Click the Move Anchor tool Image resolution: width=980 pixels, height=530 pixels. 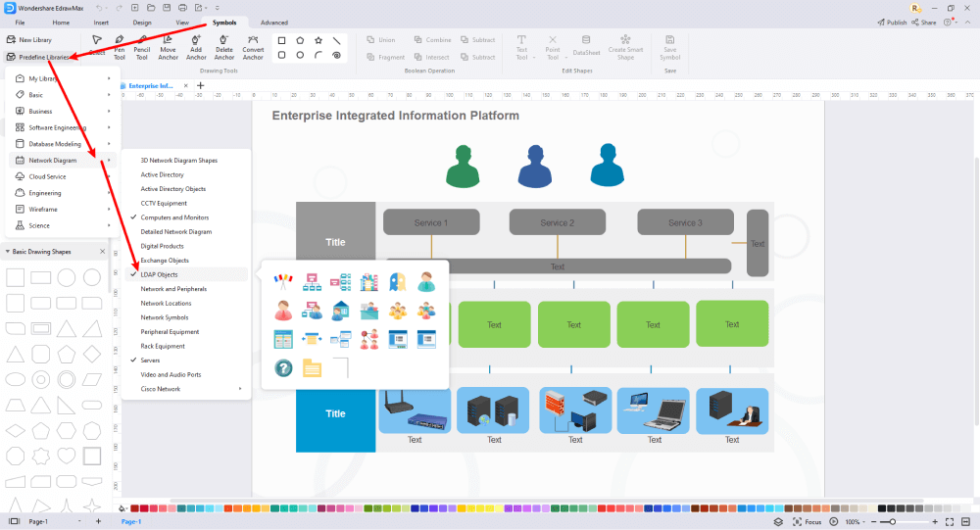point(169,46)
